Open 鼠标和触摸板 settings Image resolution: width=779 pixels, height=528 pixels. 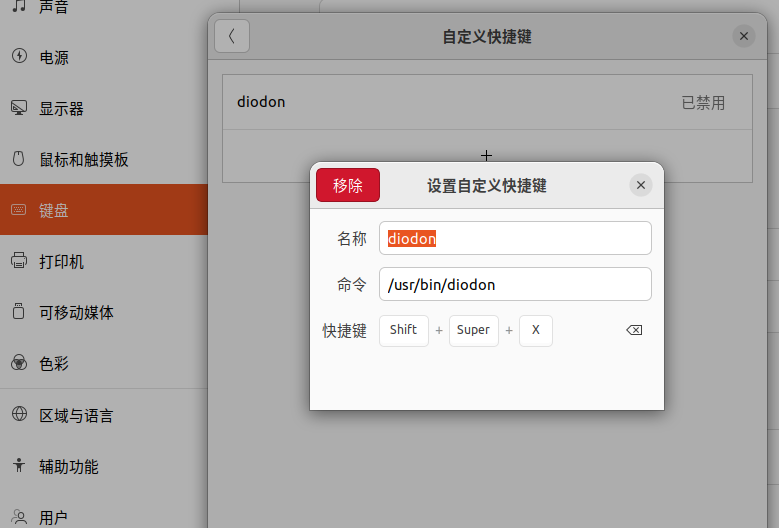[x=104, y=159]
